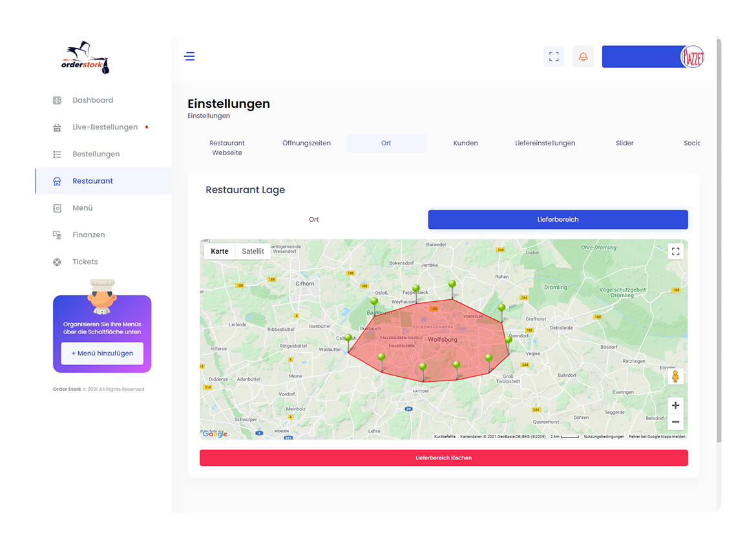This screenshot has width=756, height=548.
Task: Click the Lieferbereich löschen button
Action: [x=443, y=458]
